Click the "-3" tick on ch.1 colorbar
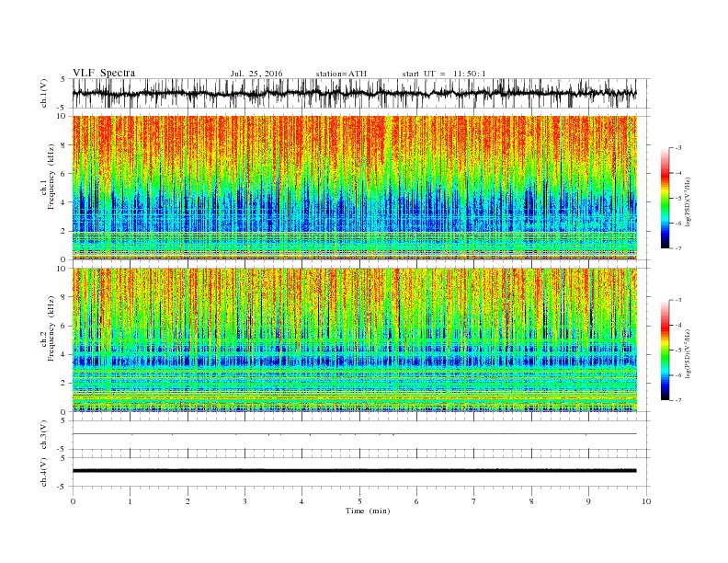Image resolution: width=728 pixels, height=563 pixels. [678, 148]
